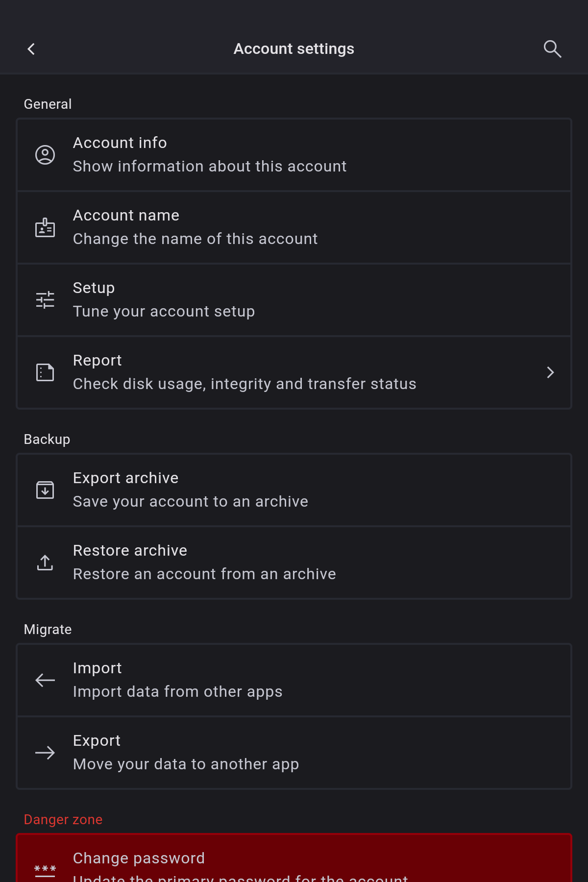Image resolution: width=588 pixels, height=882 pixels.
Task: Click the Export right-arrow icon
Action: pos(45,753)
